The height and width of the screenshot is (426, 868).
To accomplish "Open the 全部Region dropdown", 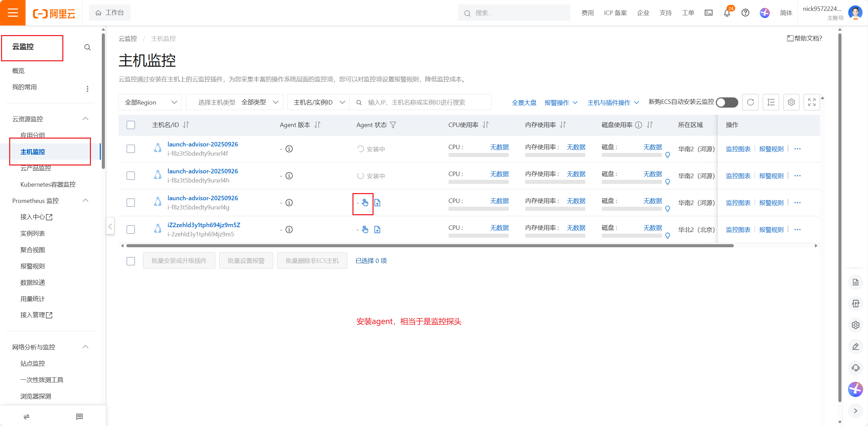I will pyautogui.click(x=150, y=102).
